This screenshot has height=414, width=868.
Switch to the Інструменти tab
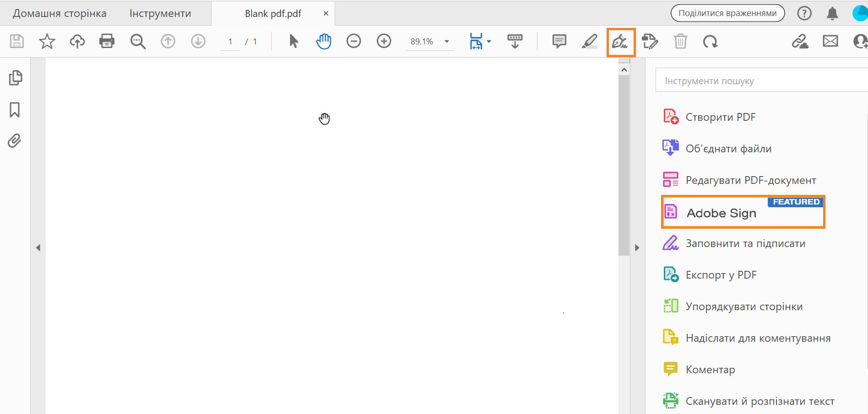160,13
